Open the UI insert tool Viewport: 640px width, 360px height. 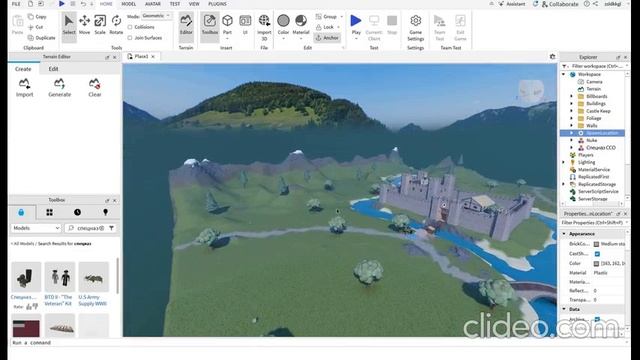point(245,24)
